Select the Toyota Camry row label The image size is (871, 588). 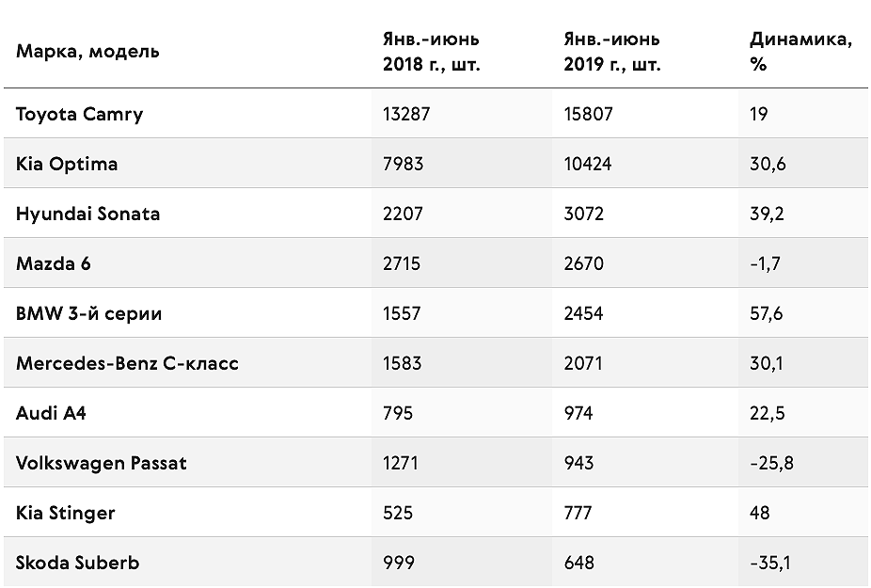[x=79, y=115]
